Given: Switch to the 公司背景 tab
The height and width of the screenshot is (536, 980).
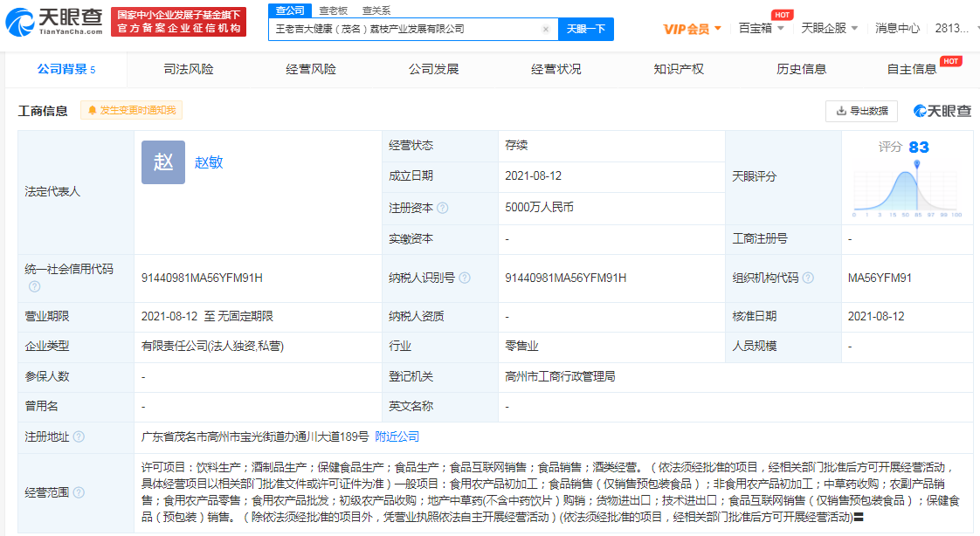Looking at the screenshot, I should (66, 69).
